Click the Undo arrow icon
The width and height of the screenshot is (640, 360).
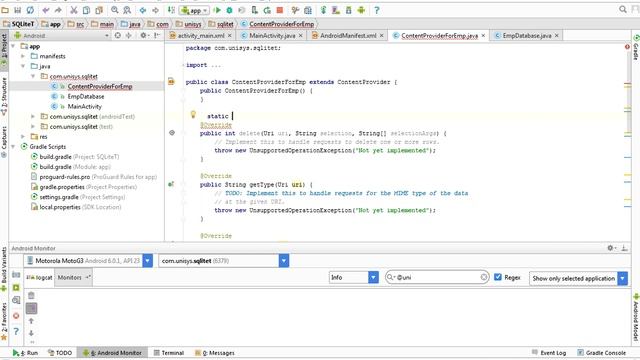[x=46, y=10]
